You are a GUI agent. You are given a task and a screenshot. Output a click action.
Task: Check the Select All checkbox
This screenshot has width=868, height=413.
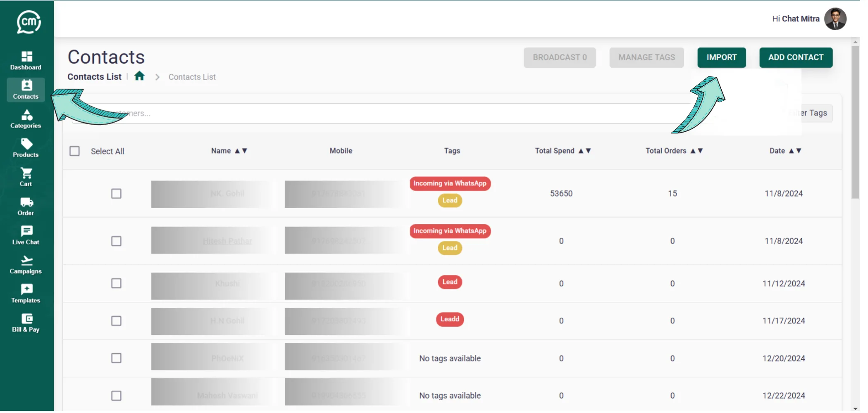pyautogui.click(x=75, y=151)
